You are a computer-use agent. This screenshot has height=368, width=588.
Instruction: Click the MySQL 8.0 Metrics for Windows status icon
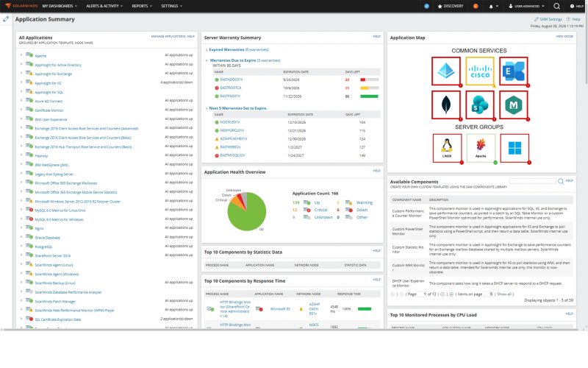29,219
